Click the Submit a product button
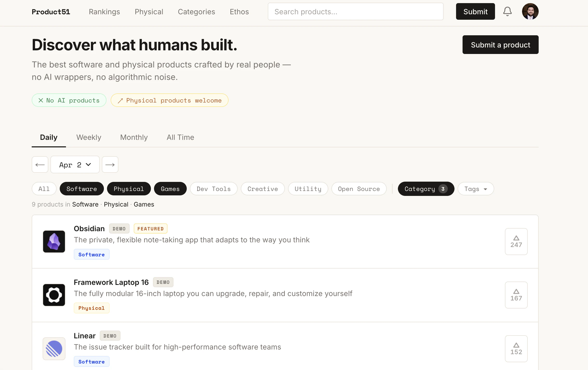Screen dimensions: 588x370 pos(500,45)
